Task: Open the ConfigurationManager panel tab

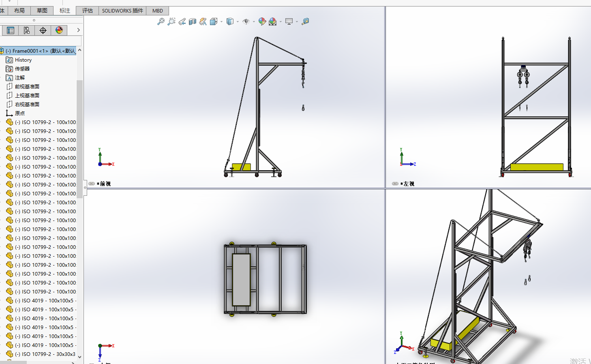Action: pyautogui.click(x=26, y=30)
